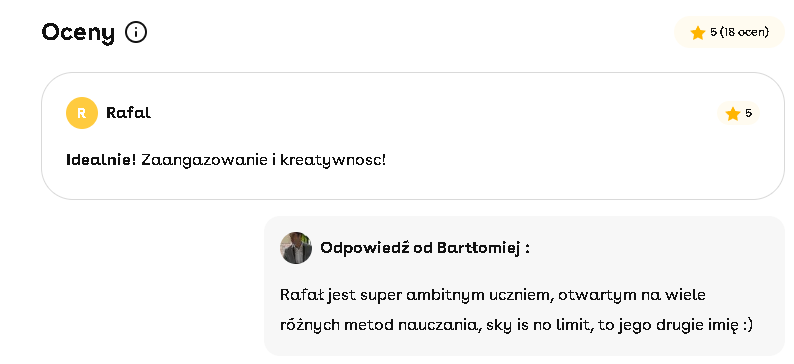The width and height of the screenshot is (794, 364).
Task: Click the words różnych metod nauczania
Action: 380,325
